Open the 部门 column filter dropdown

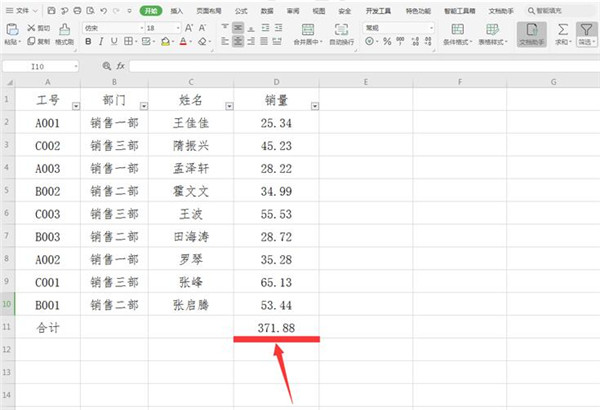tap(143, 105)
